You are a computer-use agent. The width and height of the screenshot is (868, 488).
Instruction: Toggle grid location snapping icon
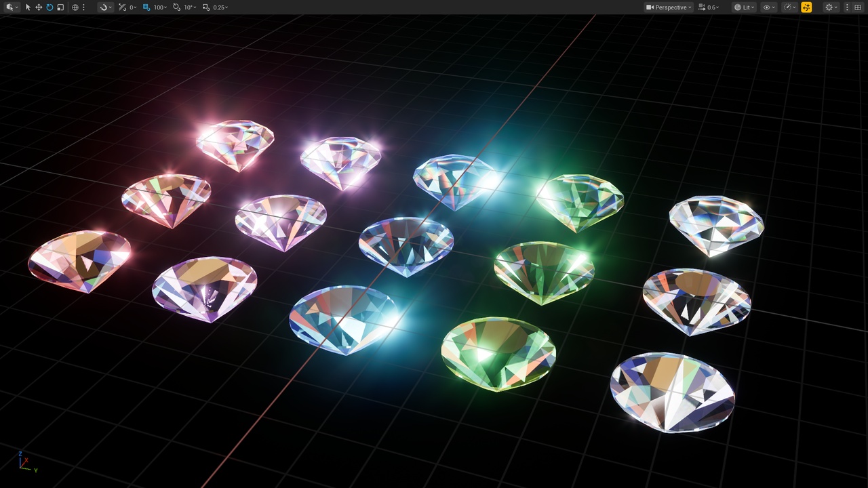coord(146,7)
